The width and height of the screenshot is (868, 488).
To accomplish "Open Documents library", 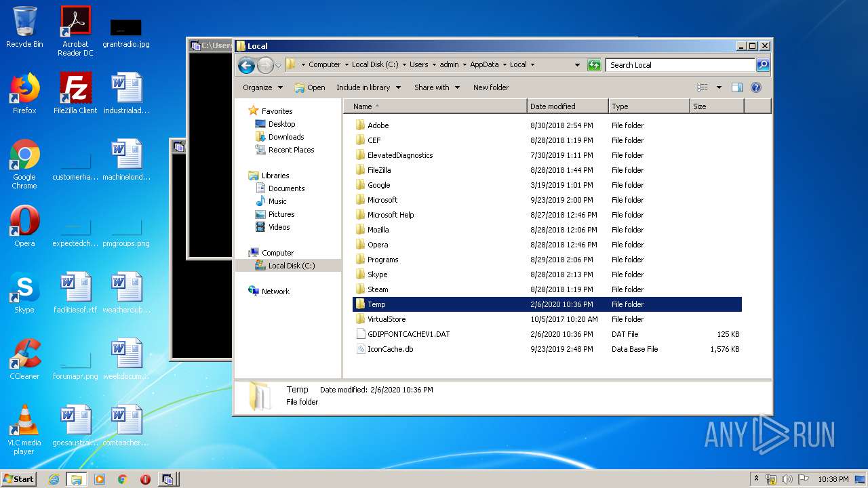I will [286, 188].
